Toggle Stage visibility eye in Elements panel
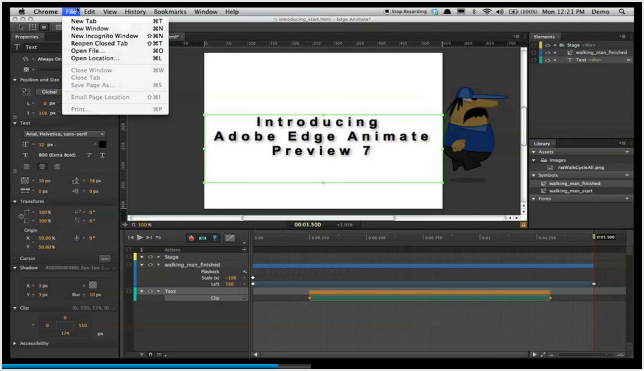 pyautogui.click(x=547, y=45)
